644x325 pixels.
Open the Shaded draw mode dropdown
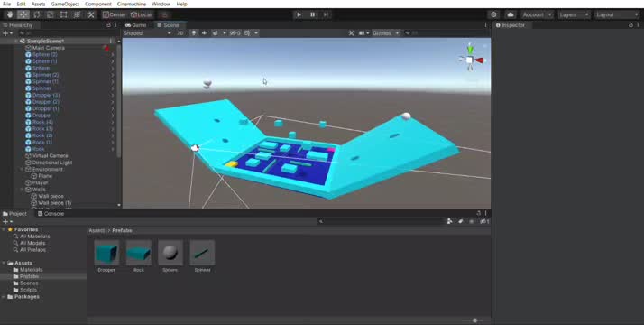(x=147, y=32)
